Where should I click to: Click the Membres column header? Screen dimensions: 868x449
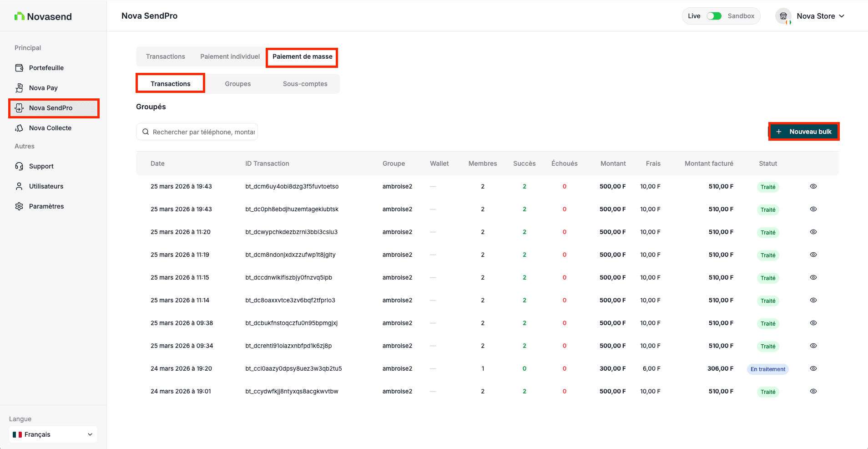coord(483,163)
